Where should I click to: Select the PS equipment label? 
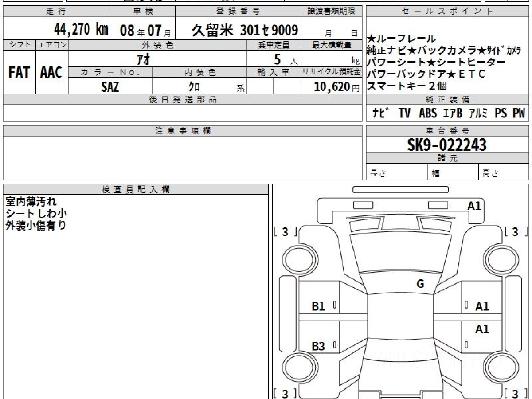(x=501, y=113)
